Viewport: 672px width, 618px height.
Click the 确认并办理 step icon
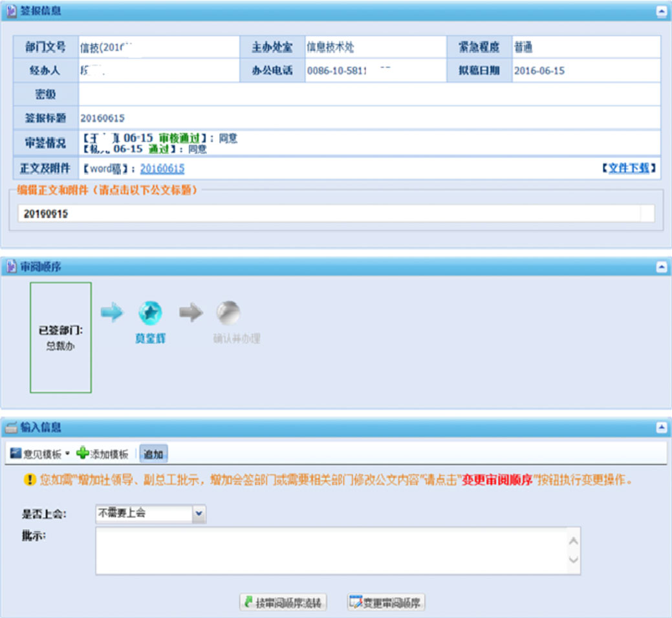point(228,313)
